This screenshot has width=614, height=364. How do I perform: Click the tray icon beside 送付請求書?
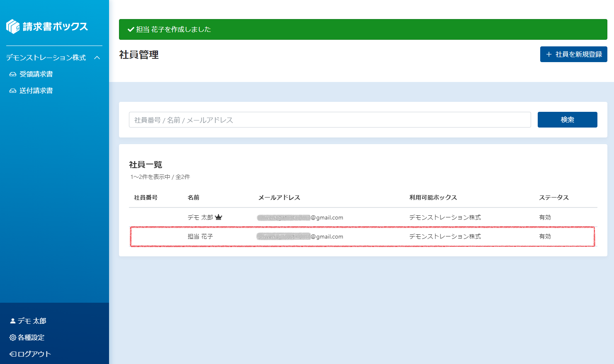click(13, 91)
